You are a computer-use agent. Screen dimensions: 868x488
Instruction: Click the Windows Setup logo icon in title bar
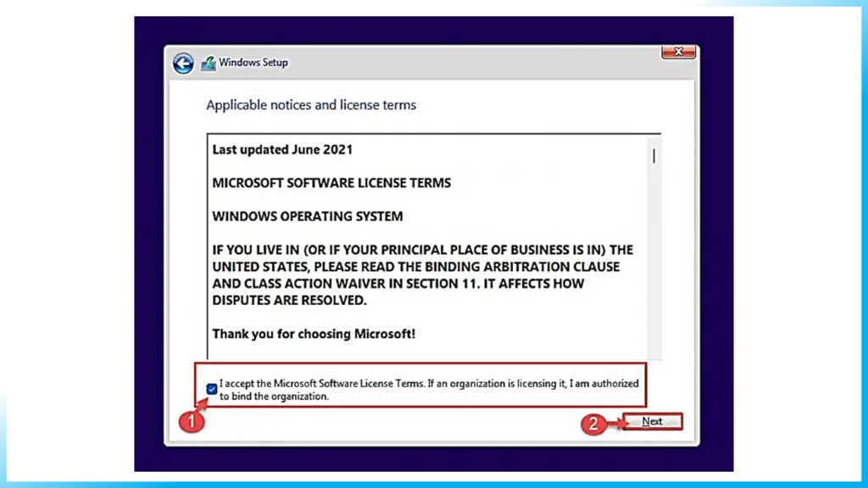[208, 62]
